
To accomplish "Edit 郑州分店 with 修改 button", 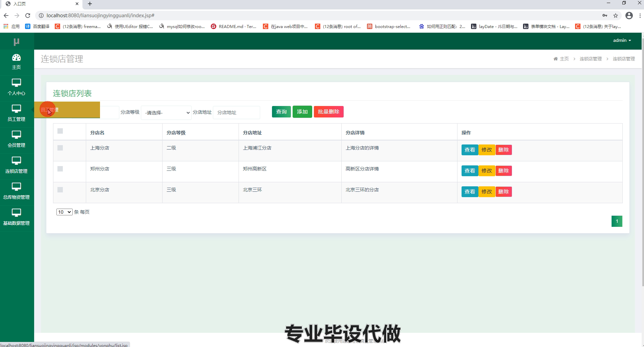I will (487, 171).
